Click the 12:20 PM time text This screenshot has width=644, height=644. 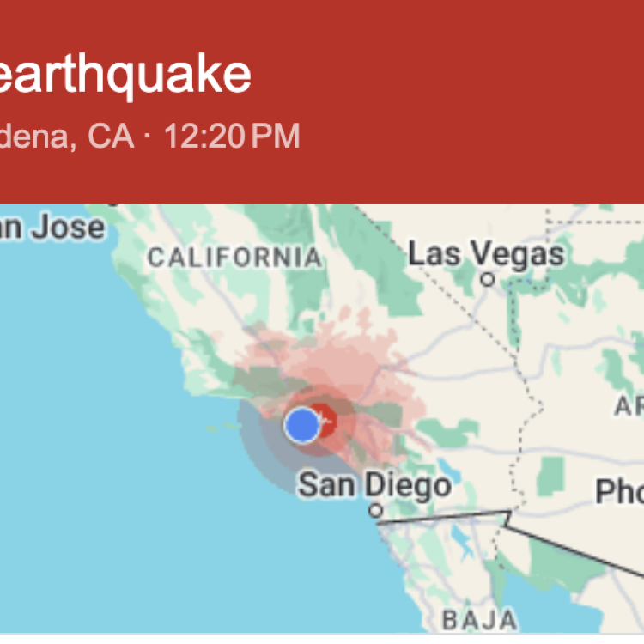pos(232,136)
